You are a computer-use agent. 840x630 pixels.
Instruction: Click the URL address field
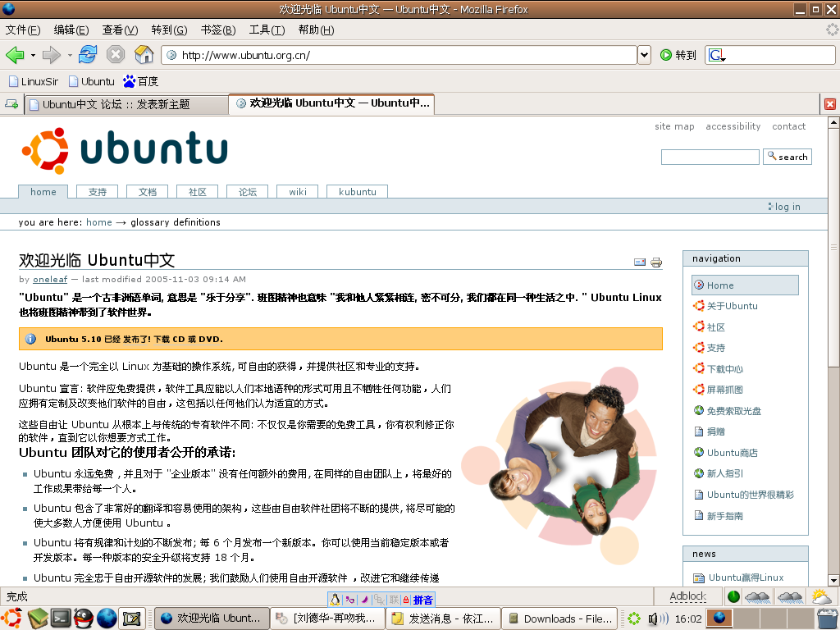tap(399, 55)
